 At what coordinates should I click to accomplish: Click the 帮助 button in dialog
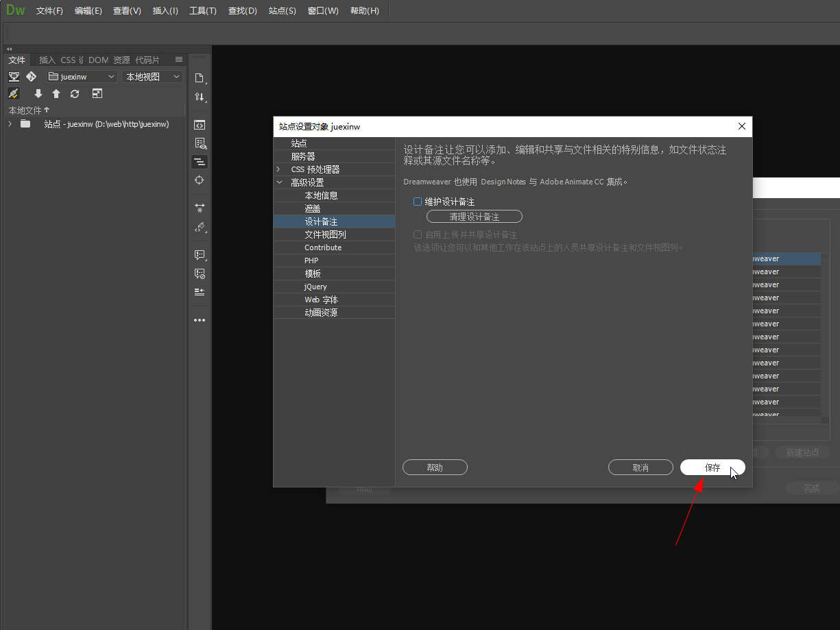[x=435, y=468]
